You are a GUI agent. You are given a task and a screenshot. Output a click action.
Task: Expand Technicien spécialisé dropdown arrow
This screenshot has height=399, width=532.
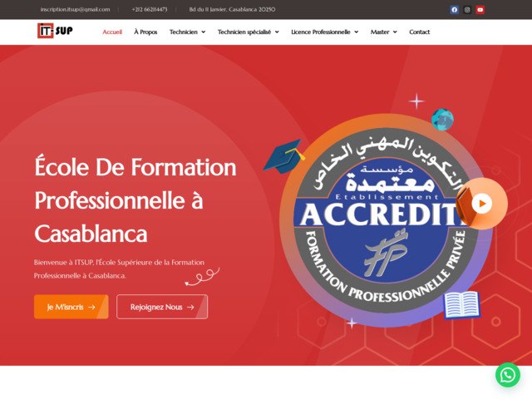(x=277, y=32)
